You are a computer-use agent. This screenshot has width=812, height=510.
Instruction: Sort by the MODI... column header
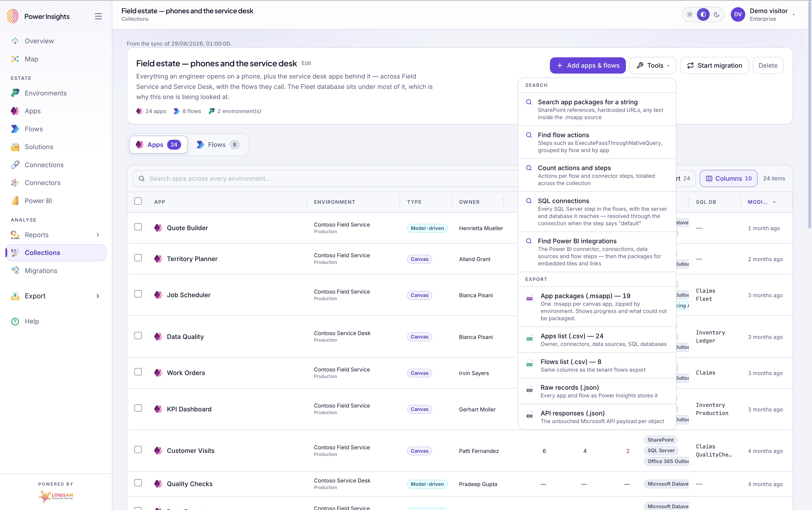[762, 202]
